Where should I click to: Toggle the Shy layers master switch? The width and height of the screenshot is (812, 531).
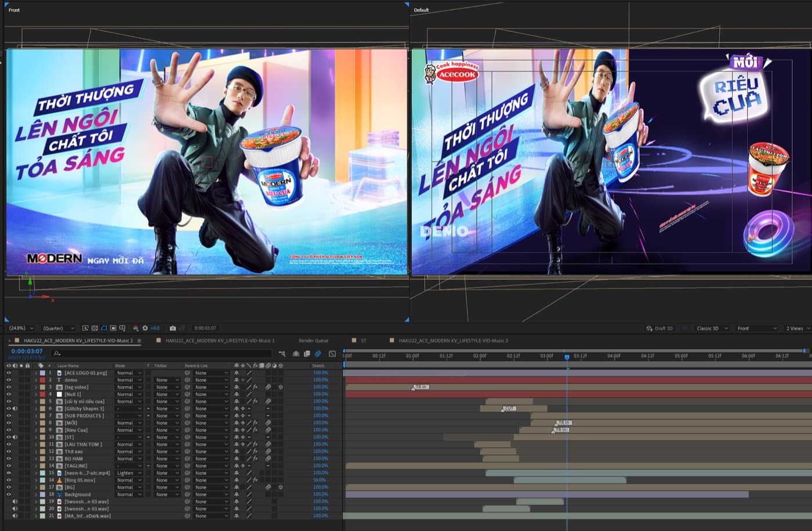(x=296, y=353)
